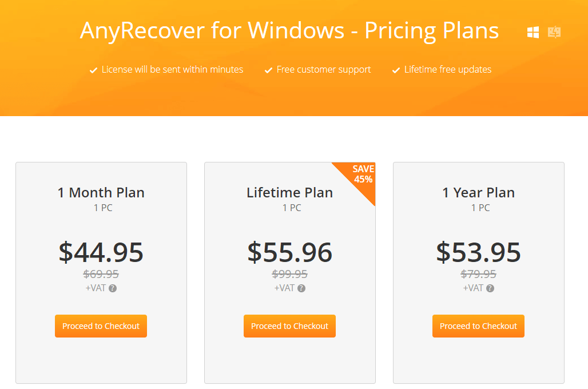
Task: Proceed to Checkout for the Lifetime Plan
Action: click(x=289, y=326)
